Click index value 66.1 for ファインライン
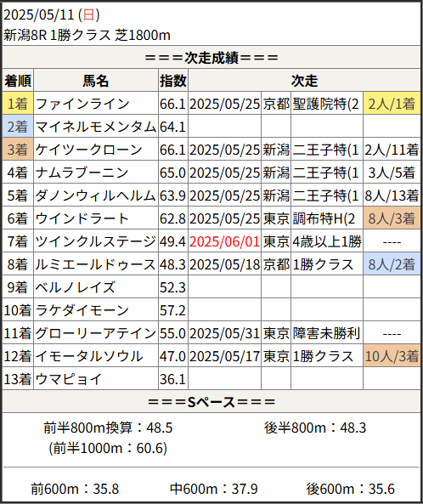 click(172, 104)
